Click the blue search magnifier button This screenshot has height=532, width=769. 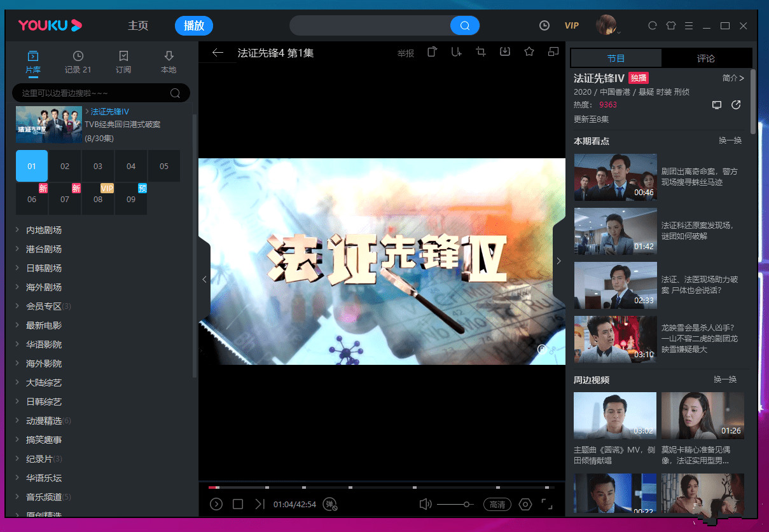tap(465, 25)
